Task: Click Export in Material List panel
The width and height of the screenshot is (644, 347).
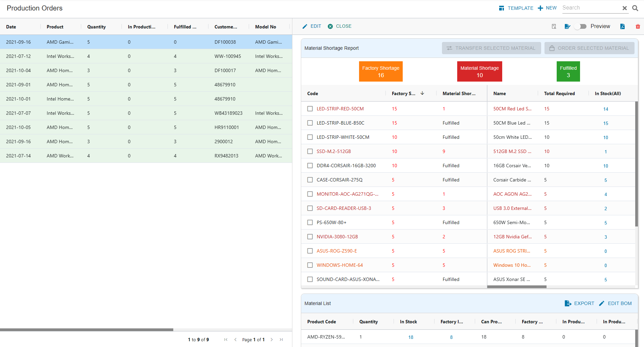Action: (x=579, y=303)
